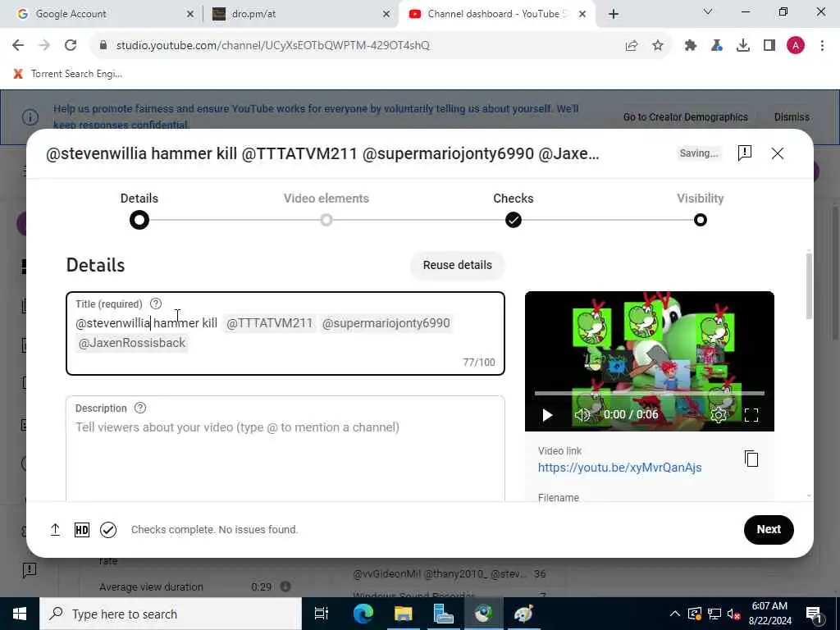Open the Chrome three-dot menu
Screen dimensions: 840x630
822,46
